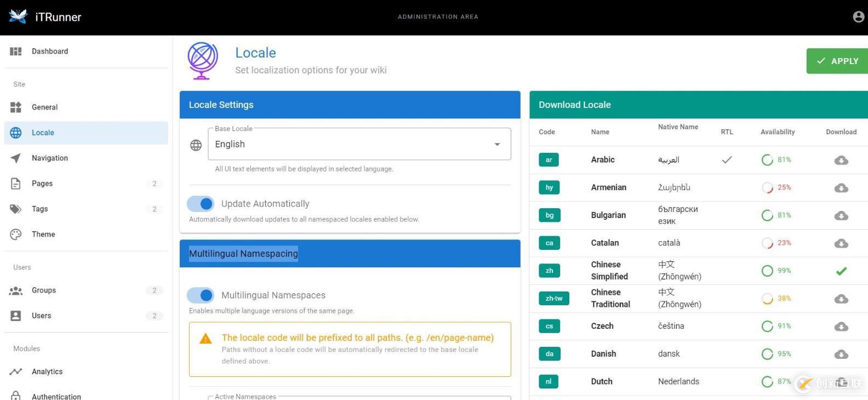This screenshot has width=868, height=400.
Task: Open the Dashboard link
Action: click(49, 52)
